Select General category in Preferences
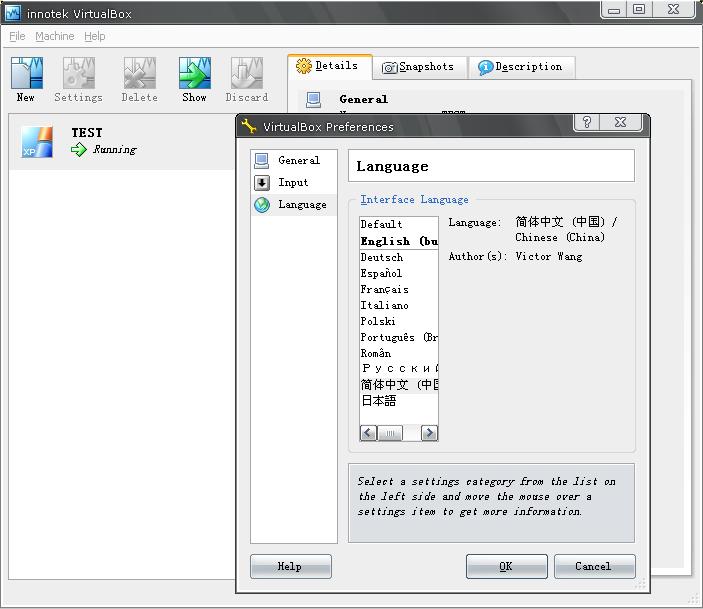703x609 pixels. [293, 161]
